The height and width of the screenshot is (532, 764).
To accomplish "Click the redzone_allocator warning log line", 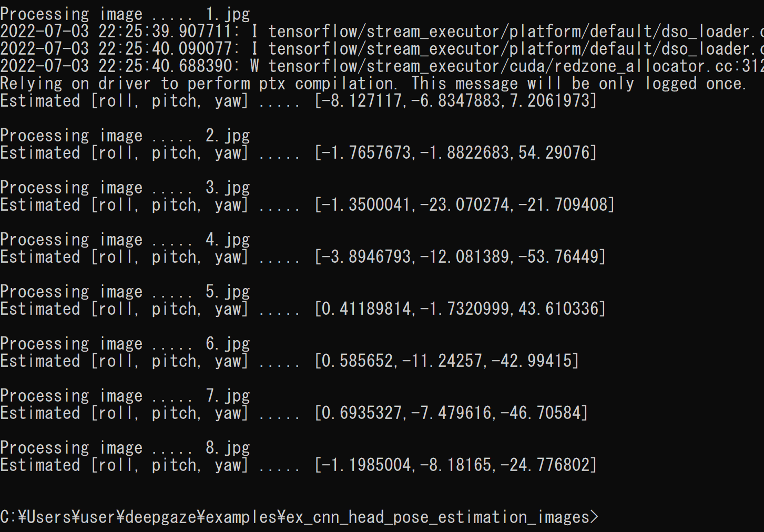I will point(382,66).
